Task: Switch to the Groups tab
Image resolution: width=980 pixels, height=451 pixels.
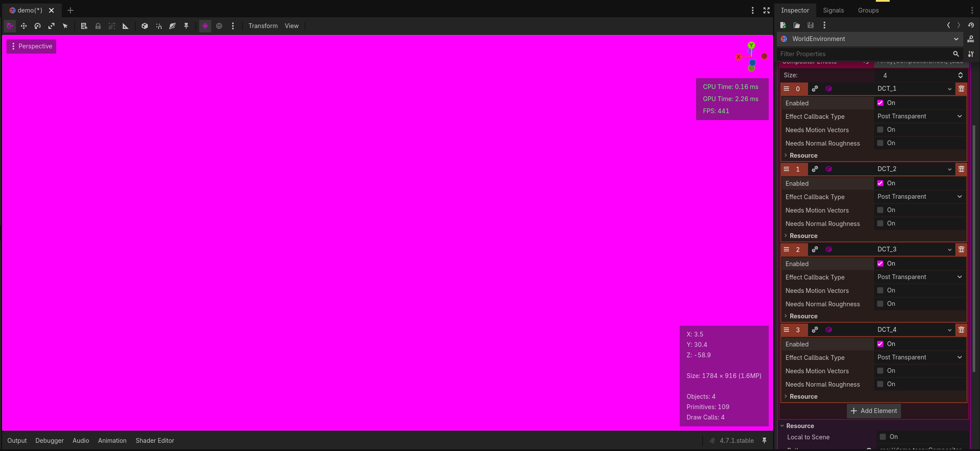Action: pos(869,10)
